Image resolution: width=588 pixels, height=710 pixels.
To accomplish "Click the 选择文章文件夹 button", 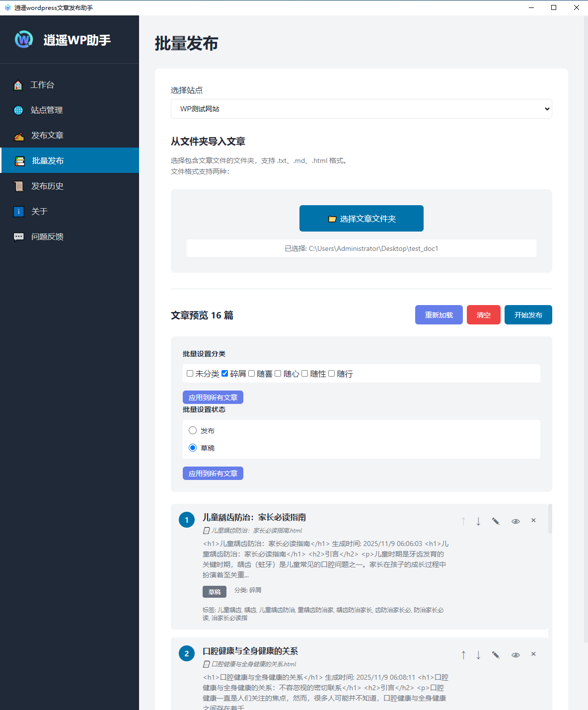I will tap(361, 219).
